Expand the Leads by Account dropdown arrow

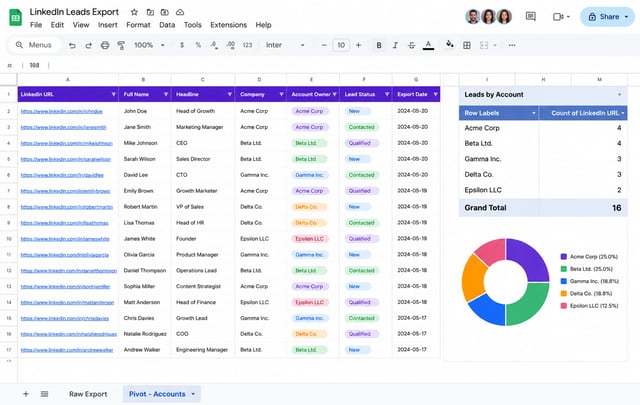[x=620, y=95]
